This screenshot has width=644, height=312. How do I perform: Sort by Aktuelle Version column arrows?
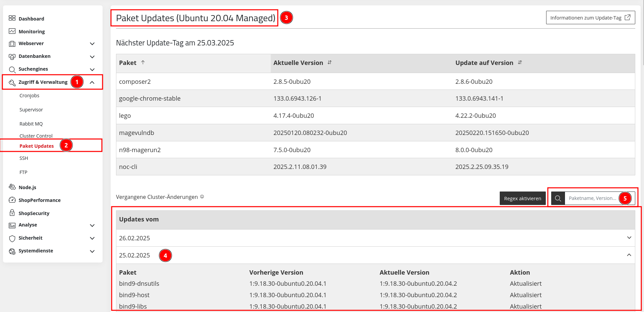(x=330, y=62)
